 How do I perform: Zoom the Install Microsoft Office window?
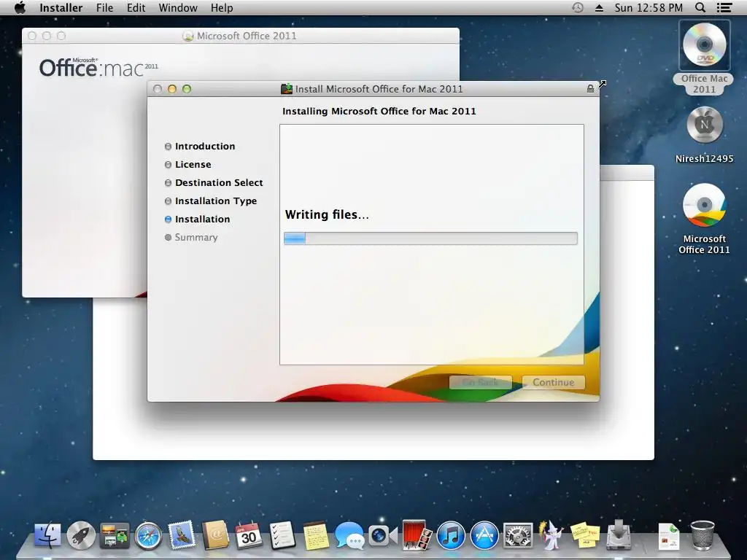[187, 89]
